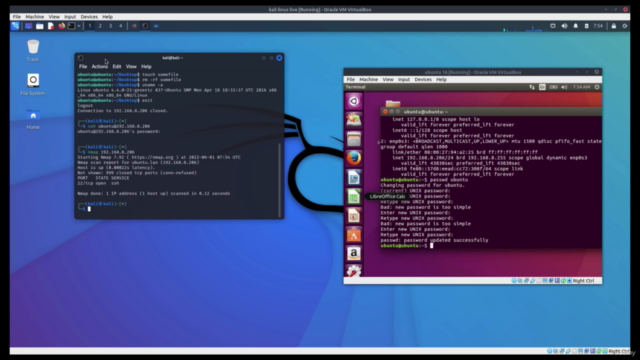
Task: Open Devices menu in ubuntu 16 VirtualBox window
Action: pyautogui.click(x=423, y=80)
